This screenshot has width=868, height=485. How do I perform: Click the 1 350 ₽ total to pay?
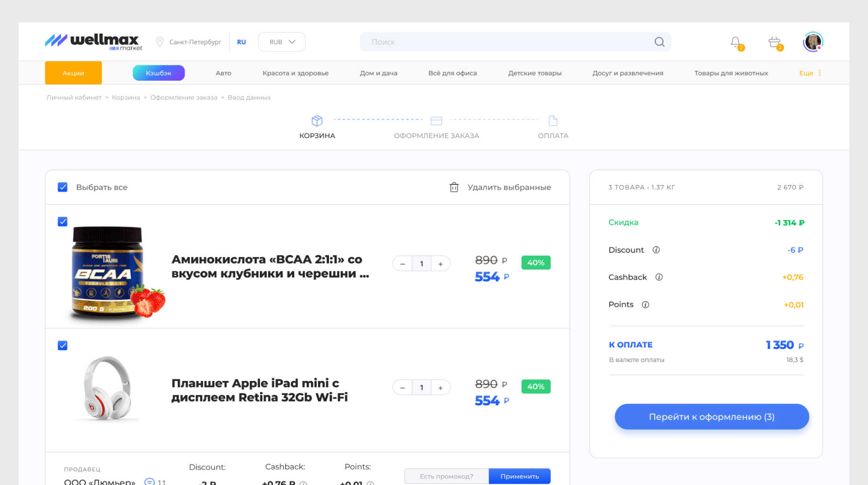click(x=785, y=345)
